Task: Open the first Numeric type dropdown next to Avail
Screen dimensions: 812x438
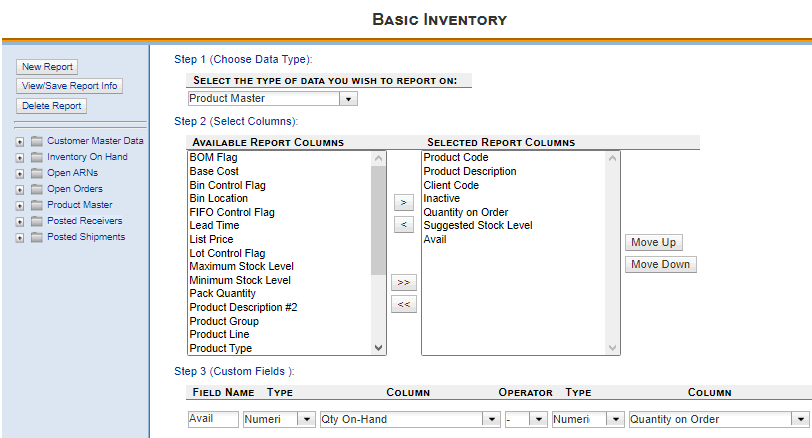Action: click(306, 419)
